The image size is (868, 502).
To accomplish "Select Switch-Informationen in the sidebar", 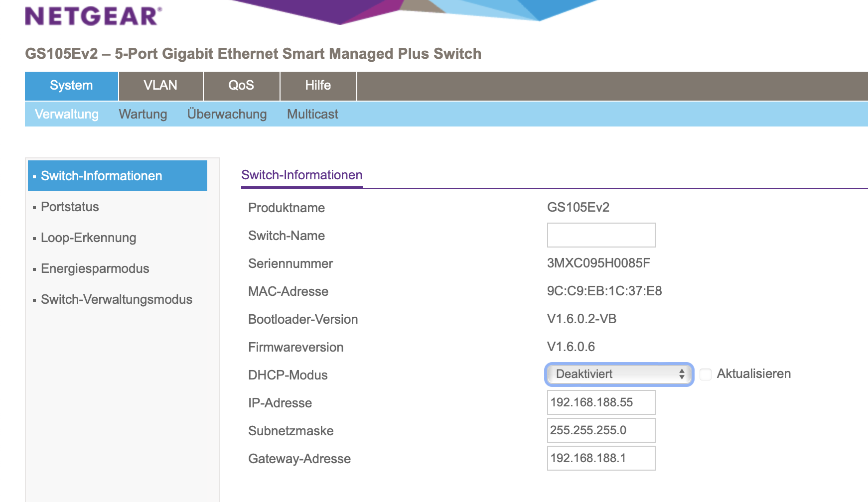I will click(102, 176).
